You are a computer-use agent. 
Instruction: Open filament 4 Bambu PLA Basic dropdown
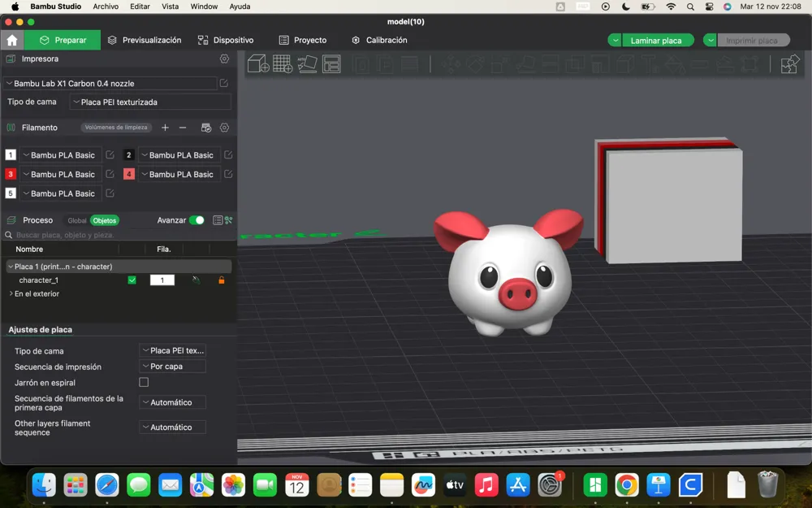(179, 174)
